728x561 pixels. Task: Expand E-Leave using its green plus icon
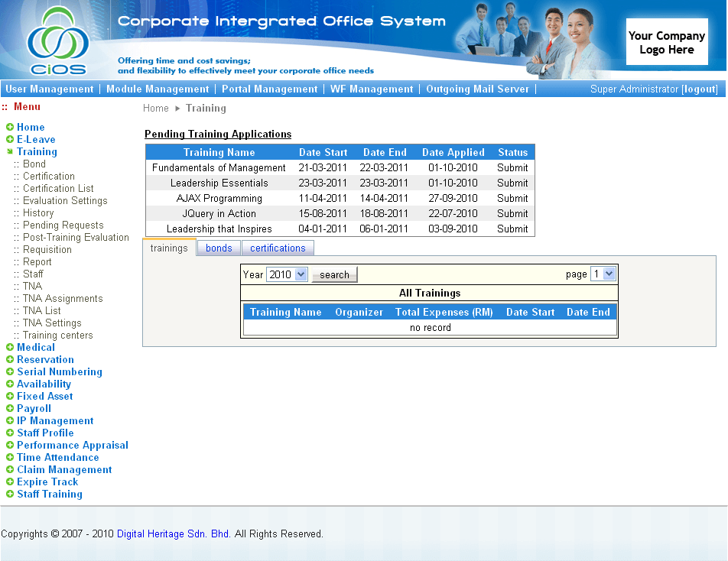10,140
